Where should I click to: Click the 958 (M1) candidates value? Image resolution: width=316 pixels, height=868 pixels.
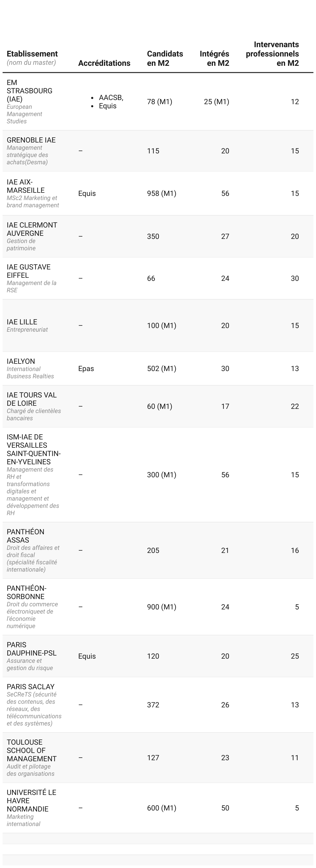(x=161, y=193)
